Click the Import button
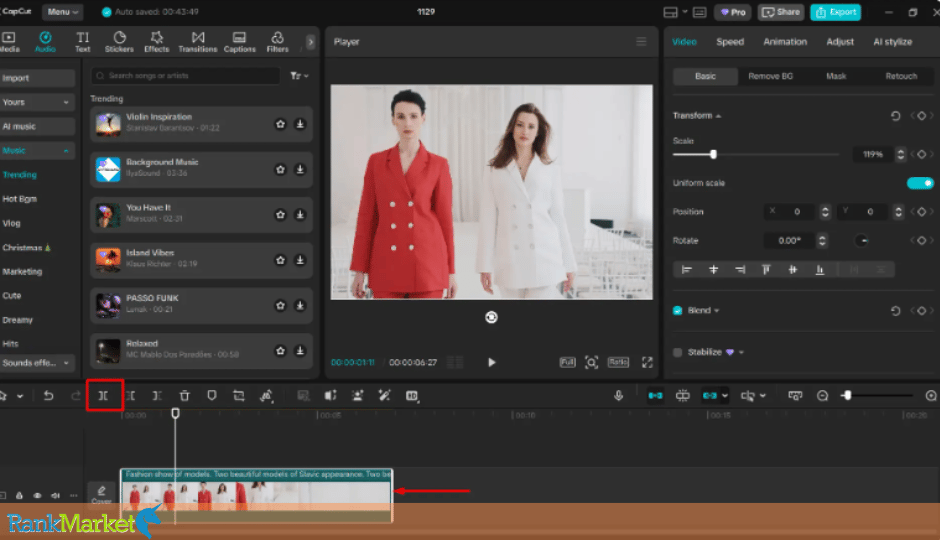This screenshot has height=540, width=940. click(x=37, y=78)
